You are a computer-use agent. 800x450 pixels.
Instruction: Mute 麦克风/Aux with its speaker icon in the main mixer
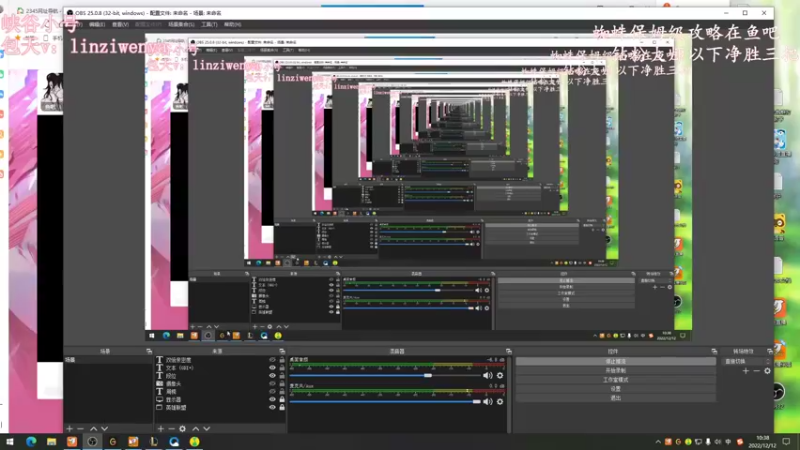(488, 402)
